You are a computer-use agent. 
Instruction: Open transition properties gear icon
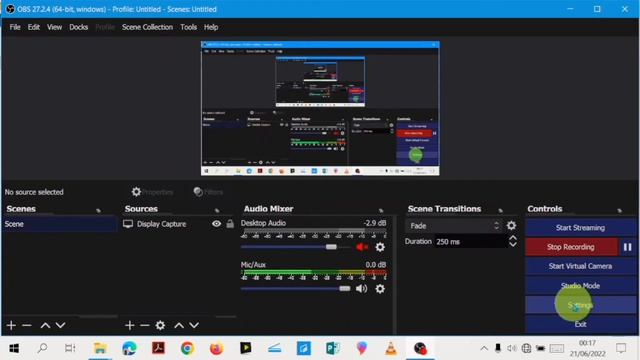pos(511,226)
